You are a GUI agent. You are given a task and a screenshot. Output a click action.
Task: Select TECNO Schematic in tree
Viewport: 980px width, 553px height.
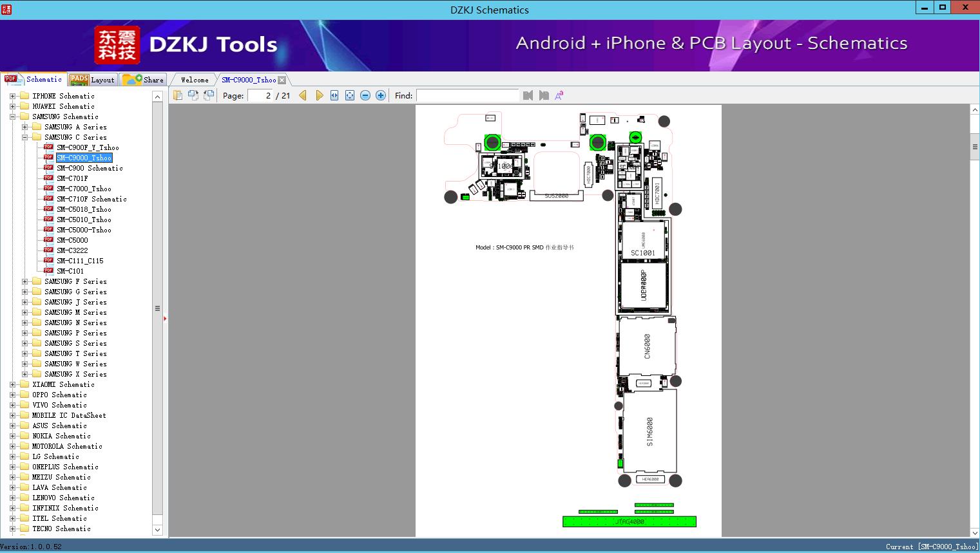(x=61, y=529)
